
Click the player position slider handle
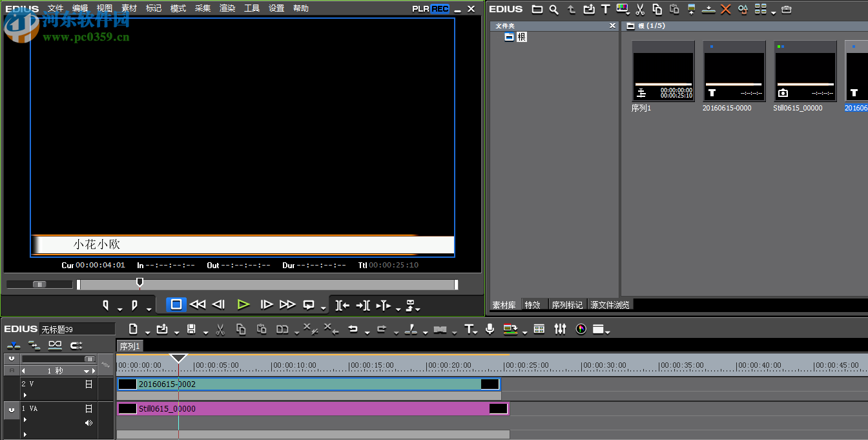[x=139, y=282]
